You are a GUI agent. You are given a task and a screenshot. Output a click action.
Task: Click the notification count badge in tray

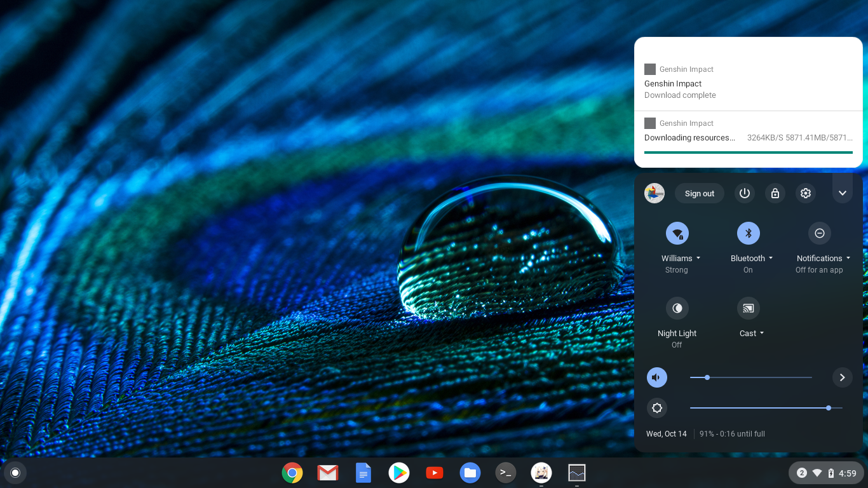click(802, 473)
